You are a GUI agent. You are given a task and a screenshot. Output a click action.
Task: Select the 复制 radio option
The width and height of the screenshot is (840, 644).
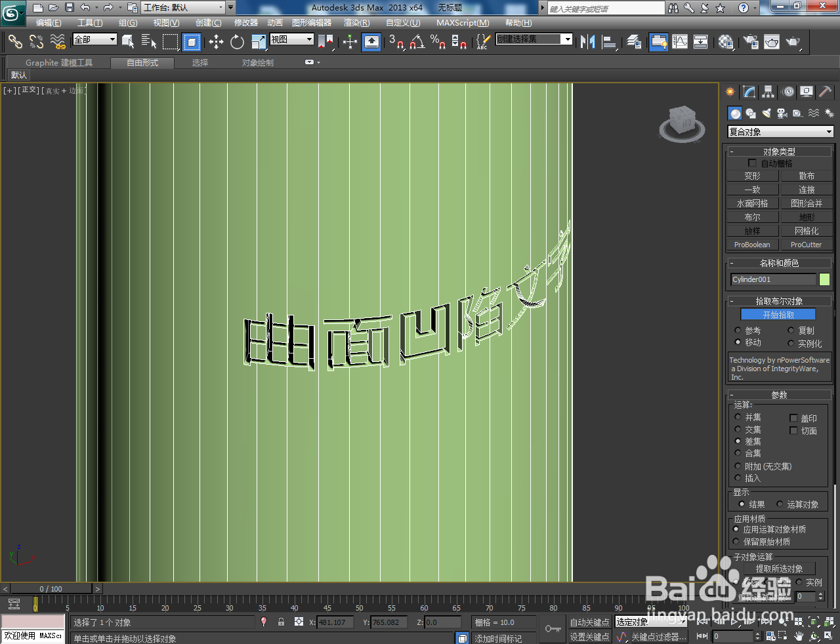point(791,331)
